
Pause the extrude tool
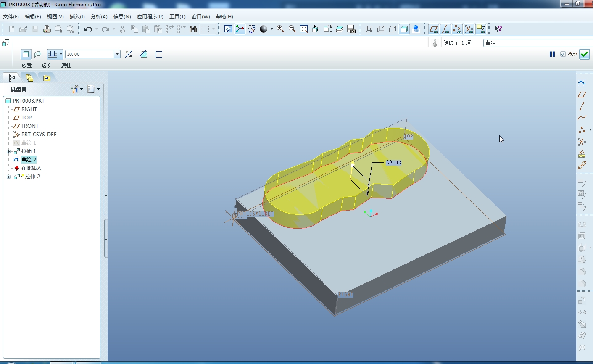pos(552,54)
